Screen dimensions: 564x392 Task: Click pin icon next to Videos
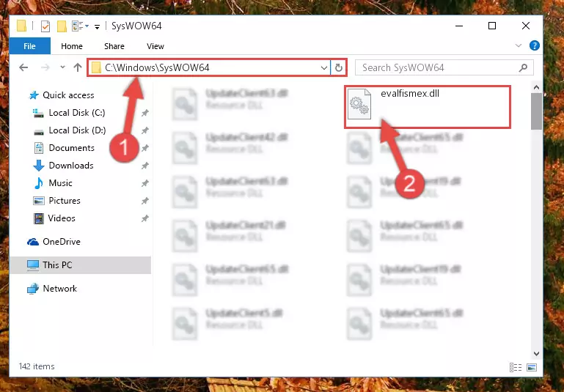tap(145, 219)
